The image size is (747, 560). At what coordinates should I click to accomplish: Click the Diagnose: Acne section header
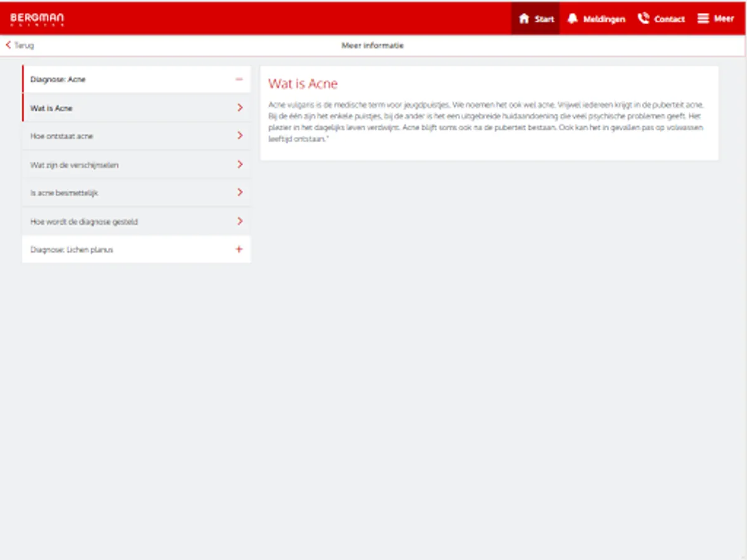pos(136,79)
